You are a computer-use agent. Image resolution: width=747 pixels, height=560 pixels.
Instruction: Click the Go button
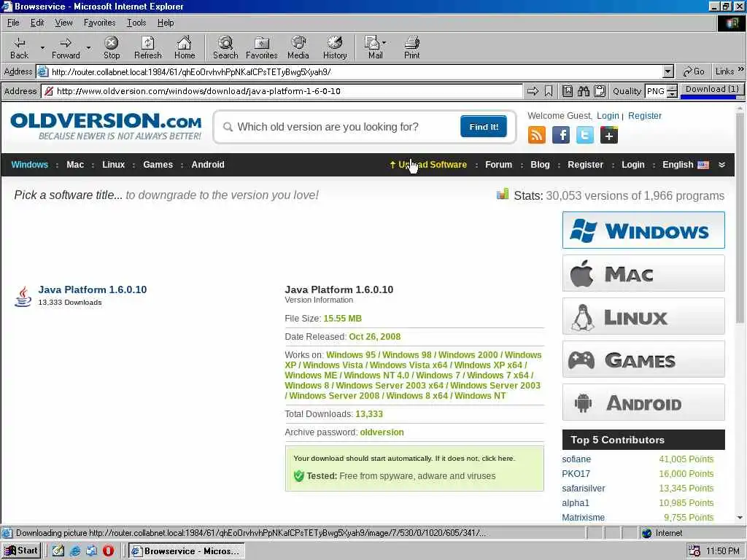(x=694, y=71)
